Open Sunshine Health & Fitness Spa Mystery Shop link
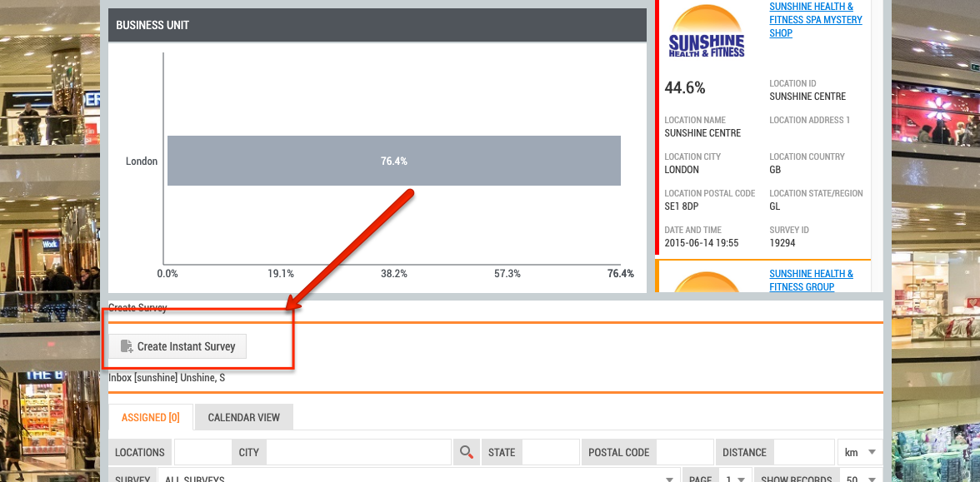This screenshot has width=980, height=482. pyautogui.click(x=816, y=19)
